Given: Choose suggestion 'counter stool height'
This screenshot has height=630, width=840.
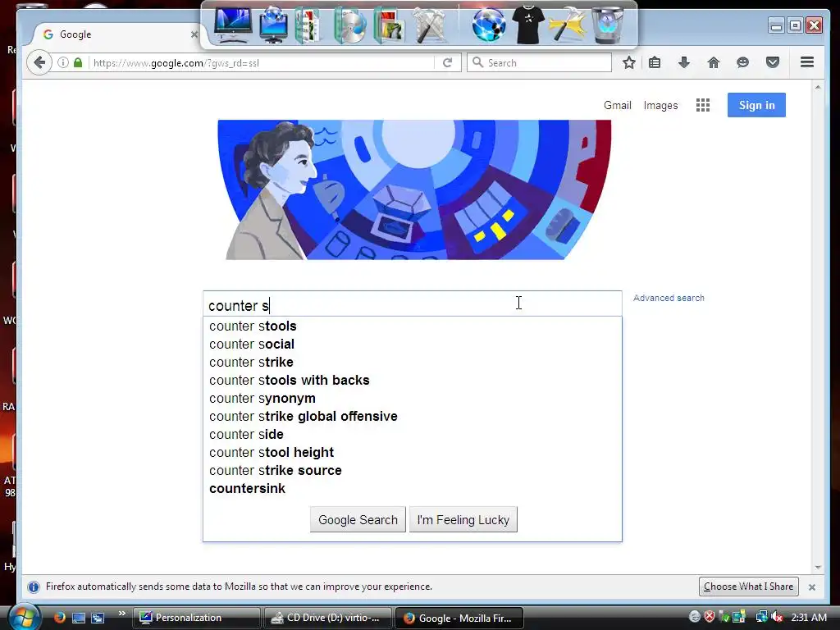Looking at the screenshot, I should pos(413,452).
